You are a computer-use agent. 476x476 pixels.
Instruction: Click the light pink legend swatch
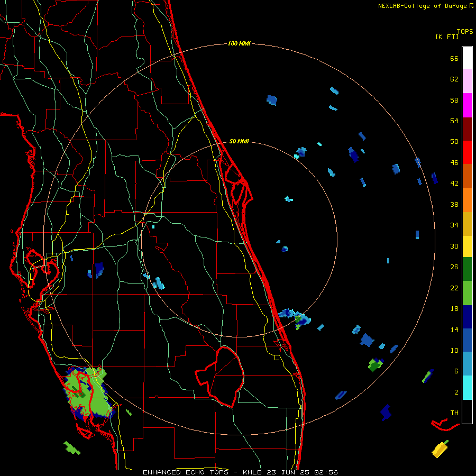click(467, 81)
